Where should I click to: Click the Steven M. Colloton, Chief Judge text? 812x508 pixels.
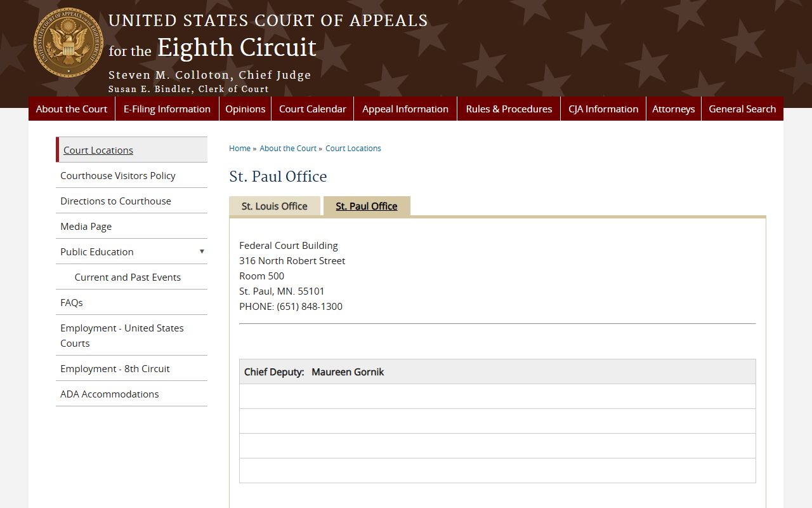(210, 75)
